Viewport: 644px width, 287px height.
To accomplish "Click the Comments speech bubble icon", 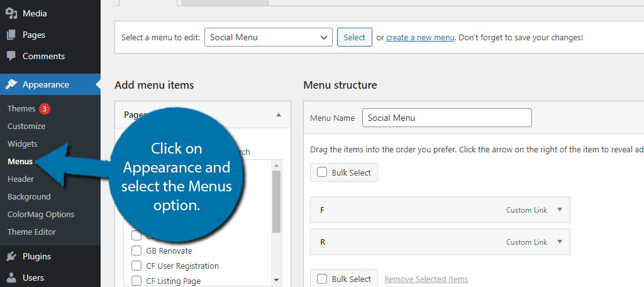I will pos(11,57).
